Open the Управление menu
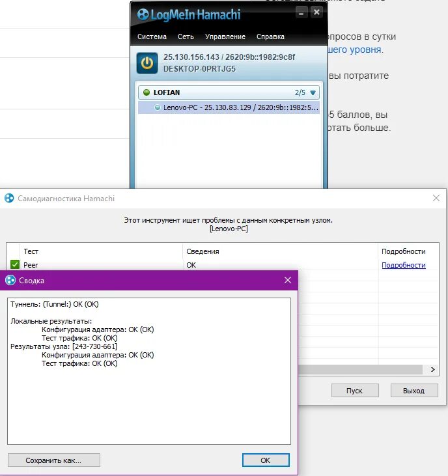The height and width of the screenshot is (476, 448). [x=225, y=36]
